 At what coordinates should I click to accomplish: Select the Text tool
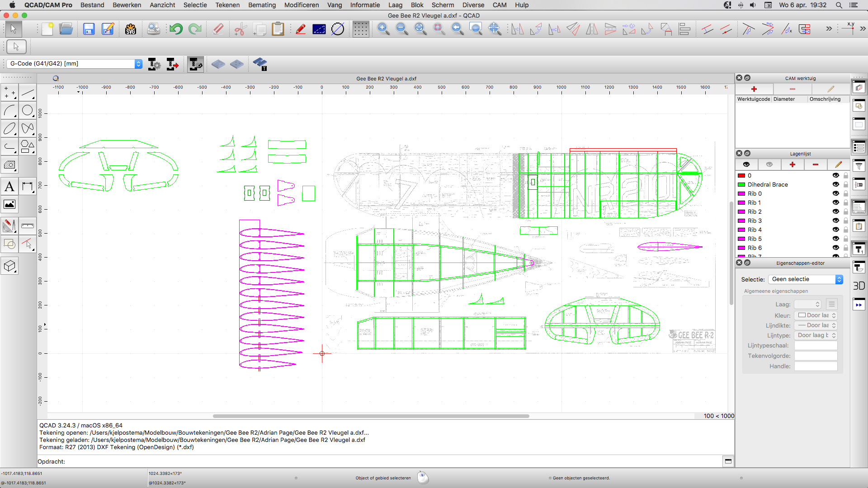9,186
